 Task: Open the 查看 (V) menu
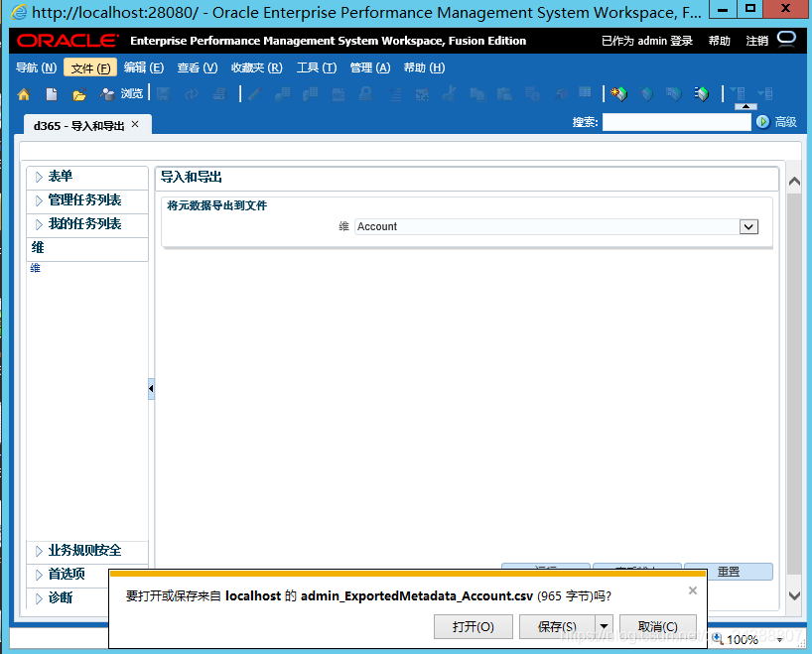click(x=198, y=67)
